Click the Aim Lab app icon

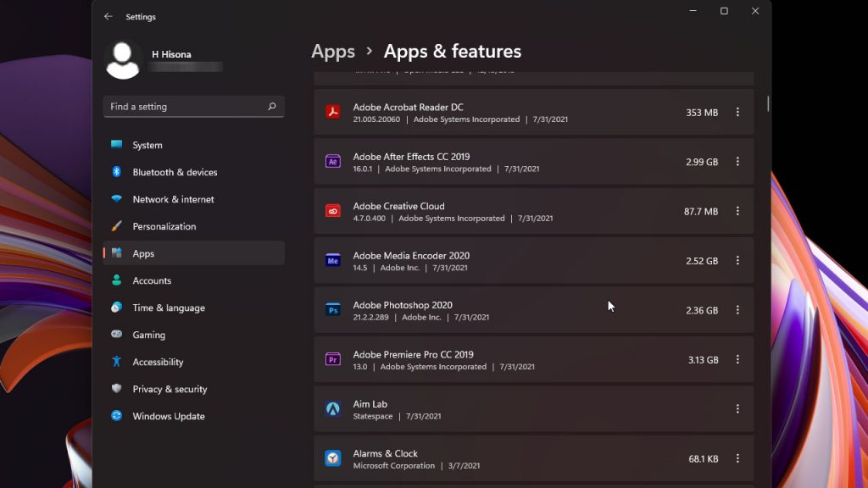tap(332, 409)
